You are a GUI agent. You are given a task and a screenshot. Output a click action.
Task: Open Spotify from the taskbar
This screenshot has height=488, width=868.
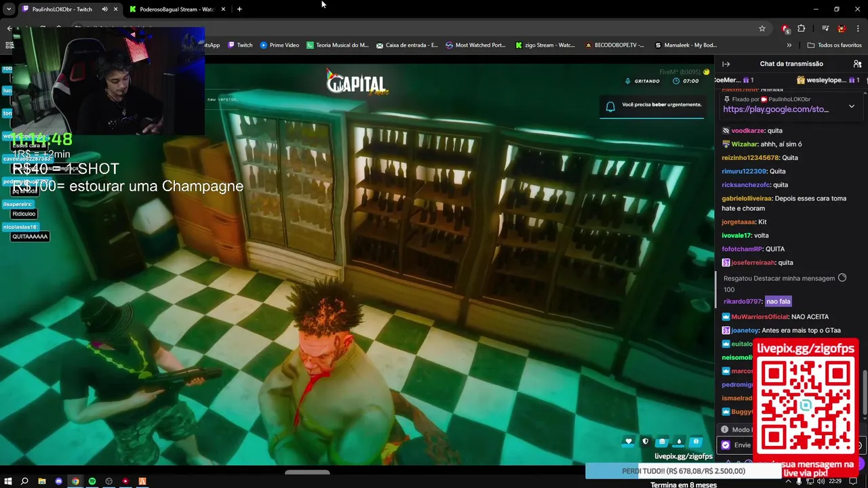tap(92, 481)
